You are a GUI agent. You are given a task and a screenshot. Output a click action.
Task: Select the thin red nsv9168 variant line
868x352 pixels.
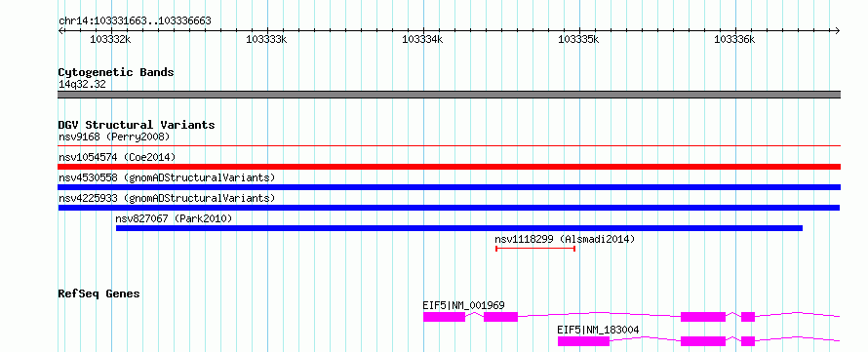tap(450, 146)
